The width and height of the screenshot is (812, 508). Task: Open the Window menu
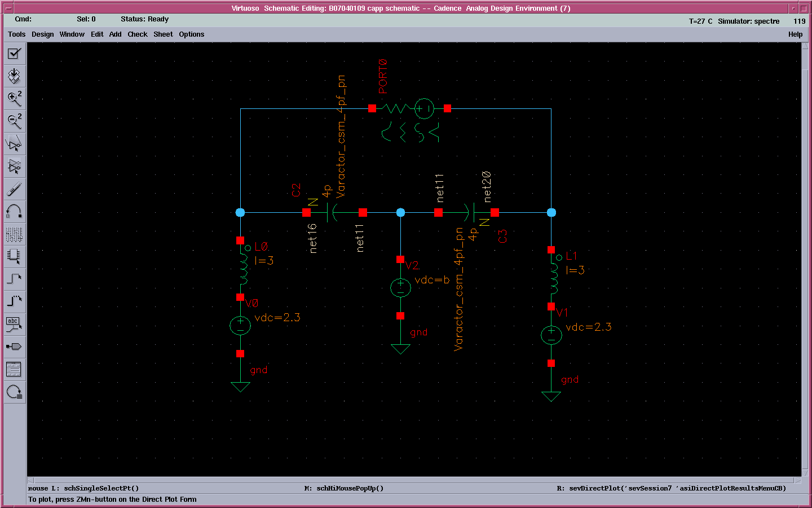coord(72,34)
